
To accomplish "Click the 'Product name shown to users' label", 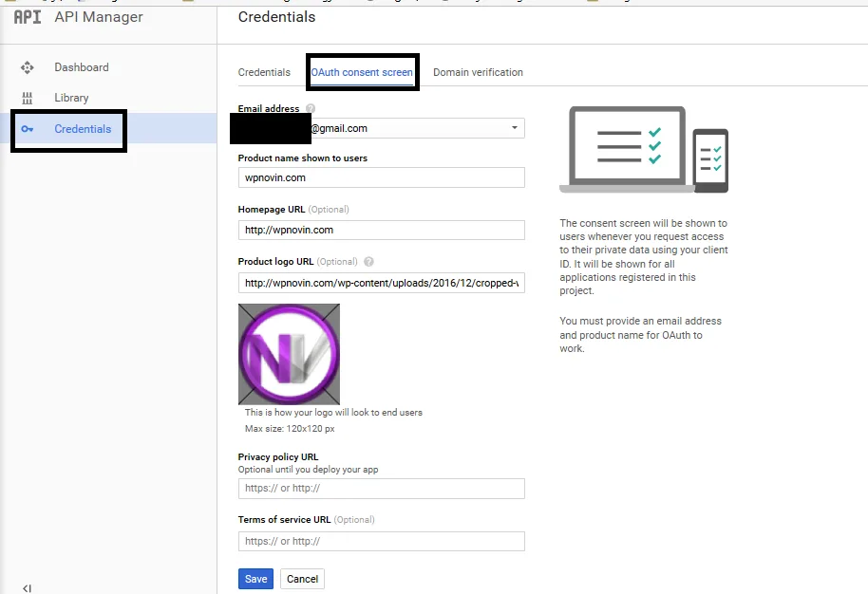I will click(x=303, y=158).
